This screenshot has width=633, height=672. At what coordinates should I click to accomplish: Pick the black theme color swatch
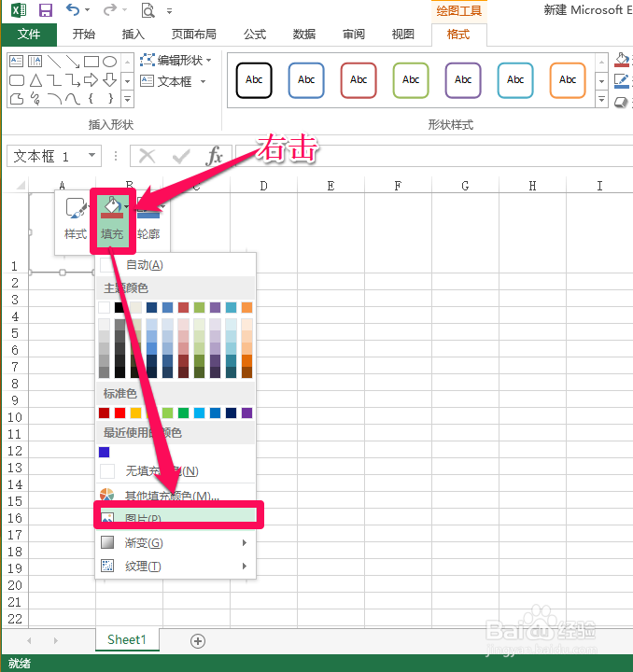(x=120, y=307)
